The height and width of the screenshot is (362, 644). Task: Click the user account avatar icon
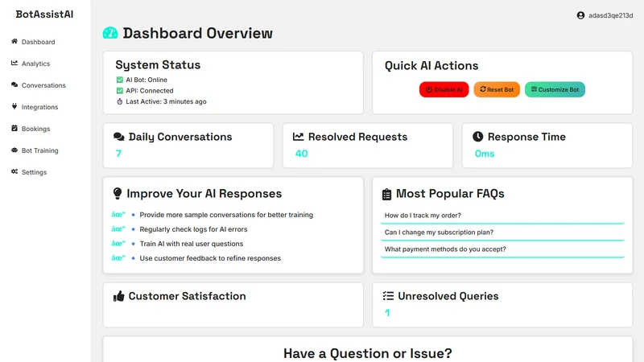580,15
